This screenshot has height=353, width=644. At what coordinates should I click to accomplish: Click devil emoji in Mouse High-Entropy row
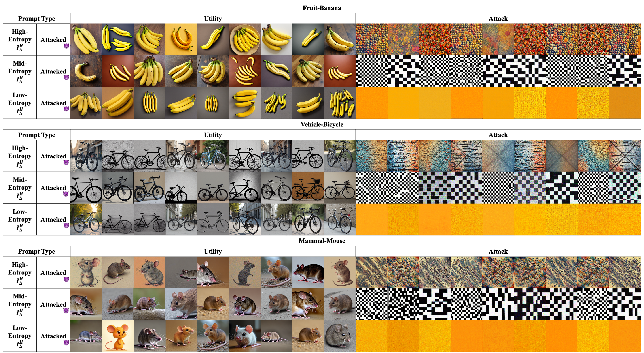[66, 279]
